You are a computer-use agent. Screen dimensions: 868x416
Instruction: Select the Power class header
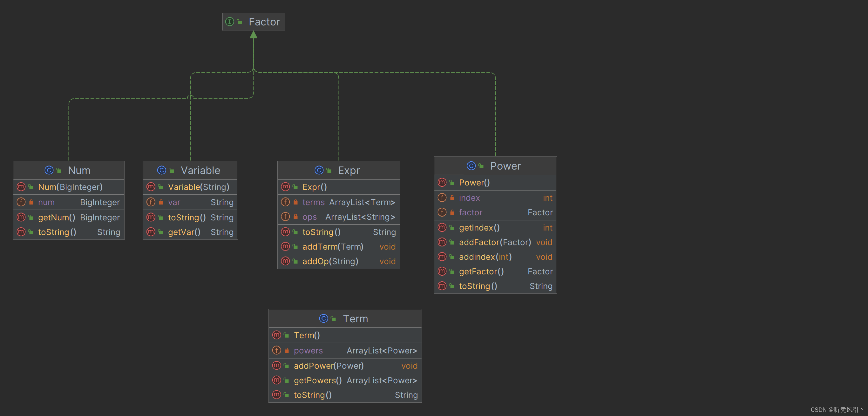pos(495,166)
